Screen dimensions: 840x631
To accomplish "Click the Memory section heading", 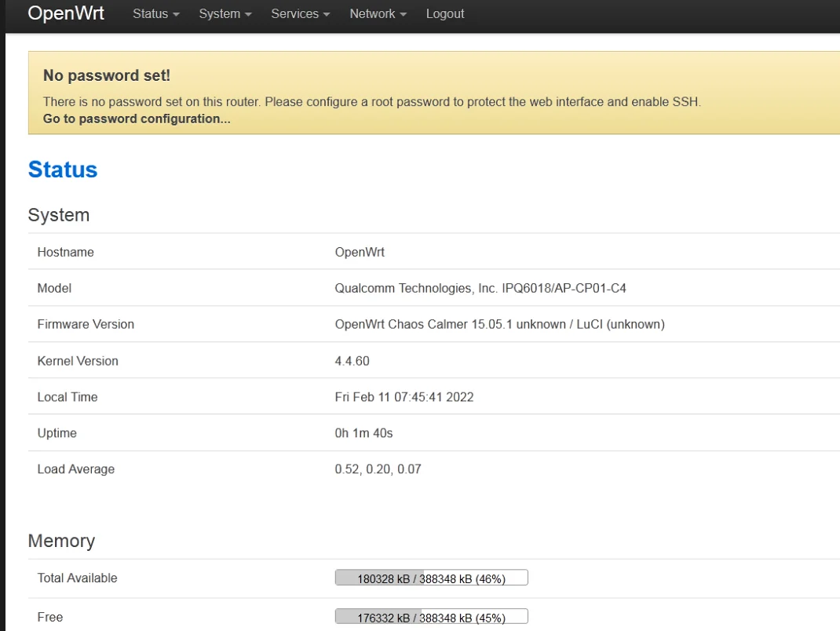I will click(61, 541).
